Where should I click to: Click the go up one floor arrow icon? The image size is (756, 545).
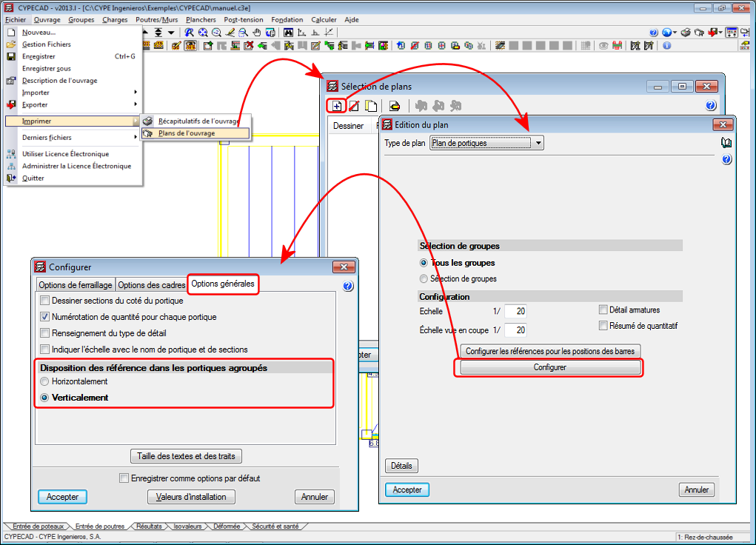145,33
